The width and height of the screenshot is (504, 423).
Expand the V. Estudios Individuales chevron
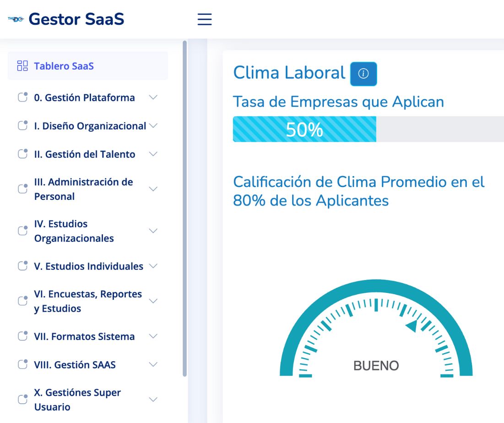coord(153,266)
